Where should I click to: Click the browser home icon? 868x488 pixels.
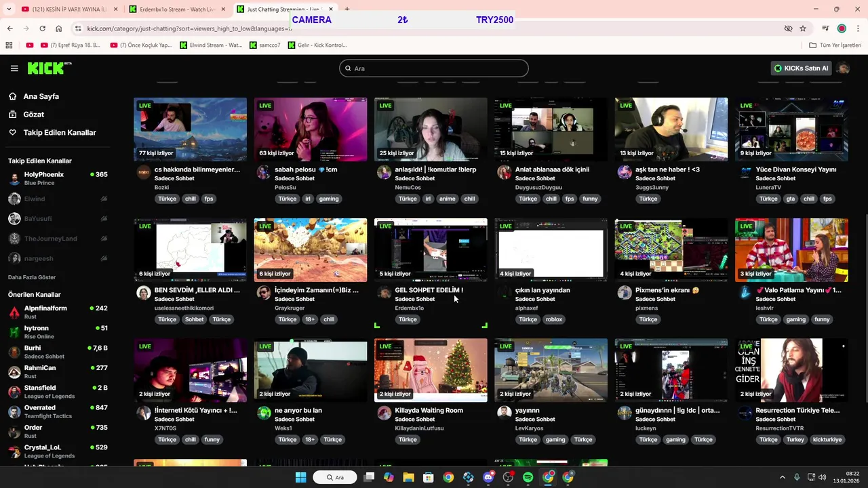coord(58,28)
